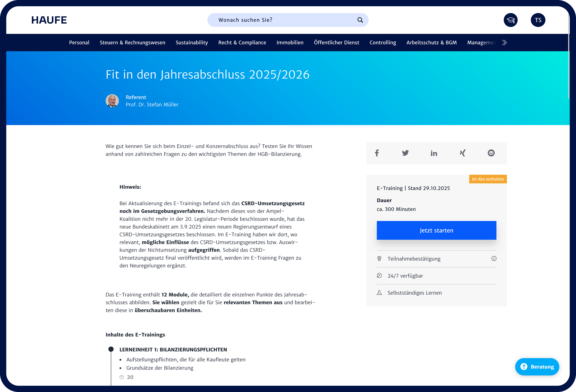Share the course on Twitter
This screenshot has width=576, height=392.
[x=405, y=153]
